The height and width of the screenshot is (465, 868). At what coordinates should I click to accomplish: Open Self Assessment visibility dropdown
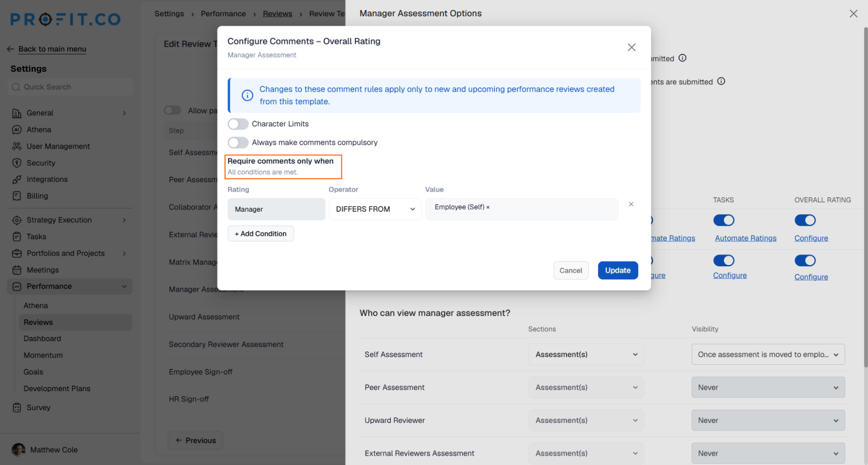click(768, 355)
